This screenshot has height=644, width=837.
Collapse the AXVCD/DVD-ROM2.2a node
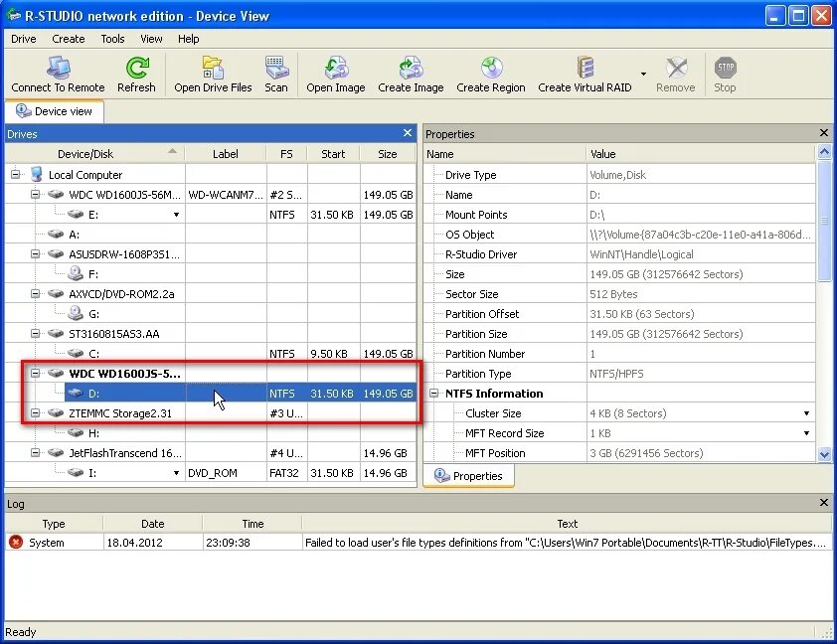(35, 293)
